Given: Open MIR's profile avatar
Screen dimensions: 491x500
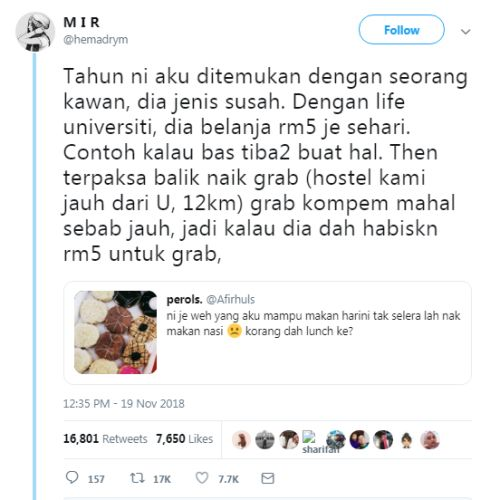Looking at the screenshot, I should pos(35,32).
